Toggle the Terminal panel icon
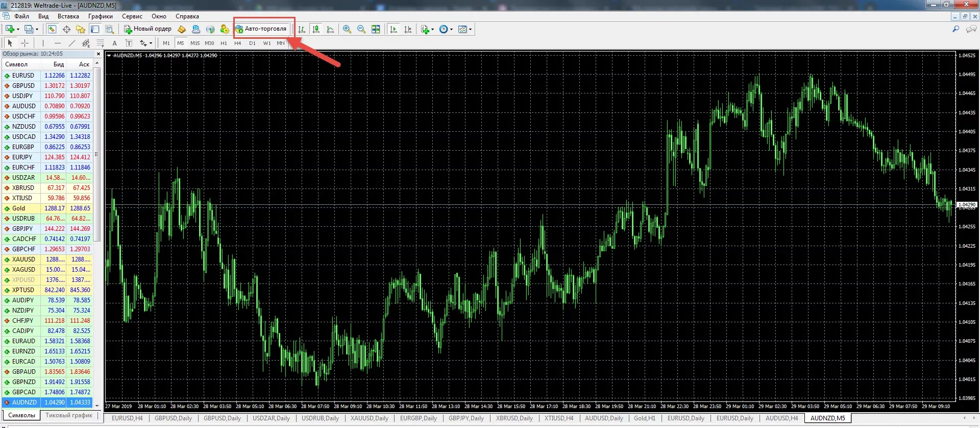This screenshot has height=428, width=980. click(x=95, y=29)
